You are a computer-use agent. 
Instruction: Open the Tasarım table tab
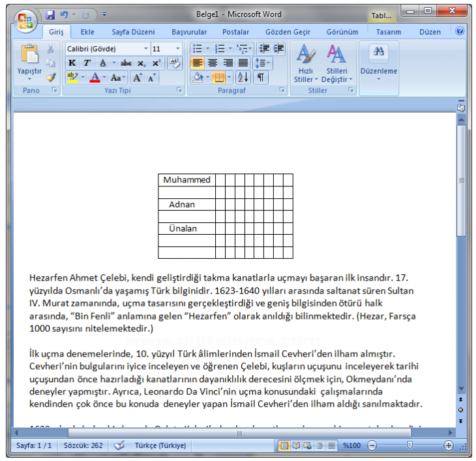[388, 32]
